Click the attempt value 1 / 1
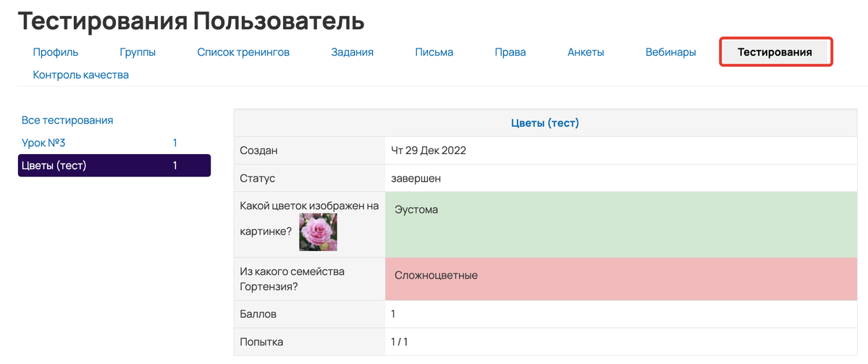Viewport: 868px width, 364px height. (399, 342)
